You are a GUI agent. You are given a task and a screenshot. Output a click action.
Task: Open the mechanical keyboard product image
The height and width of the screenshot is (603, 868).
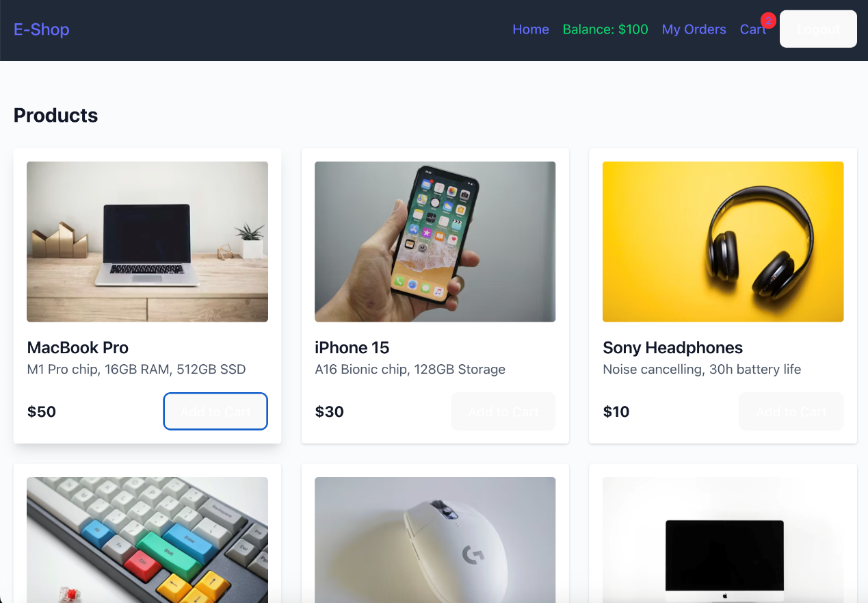[x=147, y=540]
